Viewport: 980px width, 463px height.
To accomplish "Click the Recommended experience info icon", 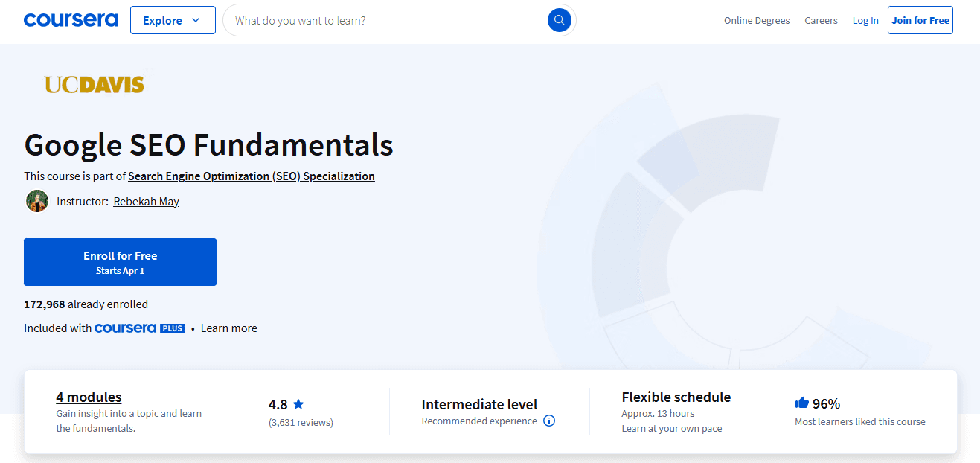I will pos(549,421).
